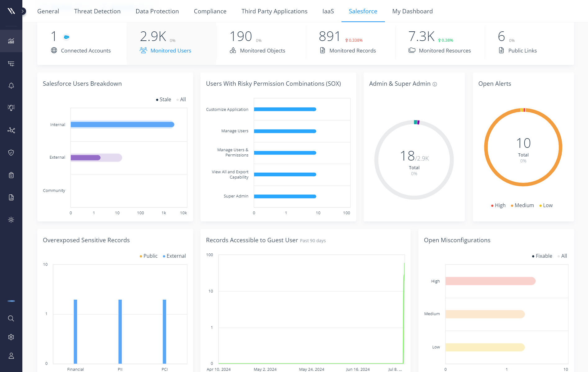Screen dimensions: 588x372
Task: Open the Monitored Users link
Action: point(171,51)
